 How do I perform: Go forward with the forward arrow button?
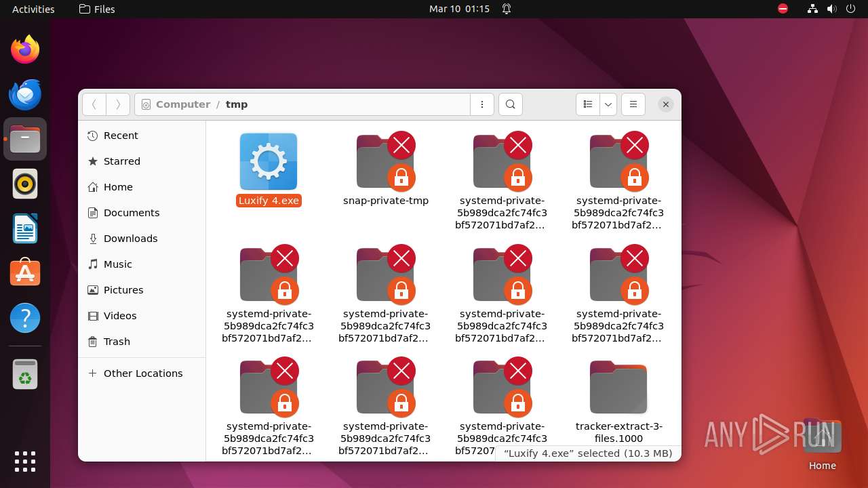tap(118, 104)
